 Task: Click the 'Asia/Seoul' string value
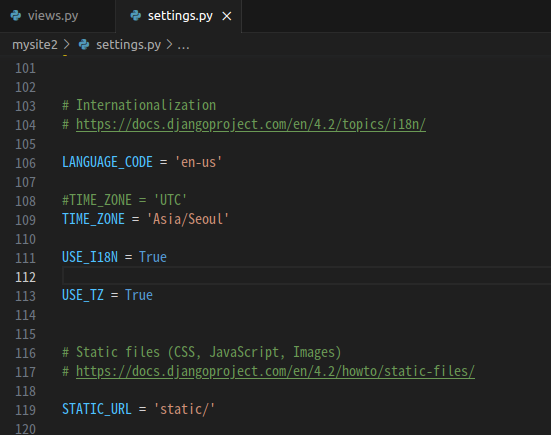pyautogui.click(x=188, y=219)
